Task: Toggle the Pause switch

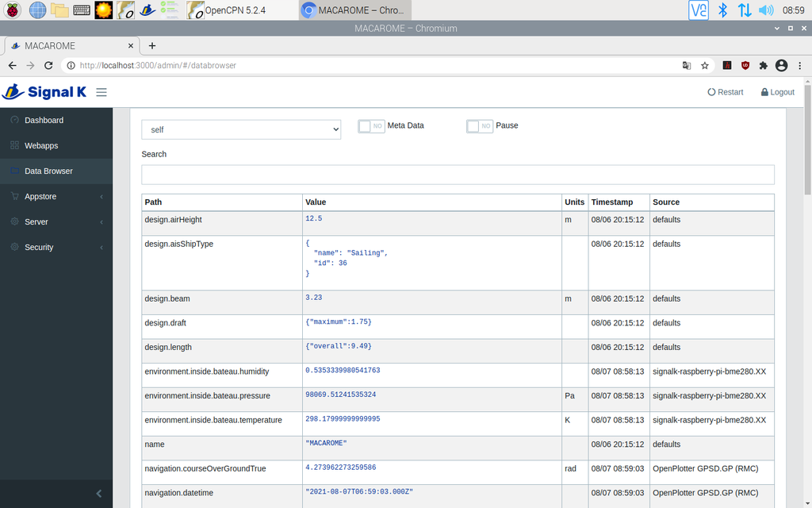Action: tap(480, 126)
